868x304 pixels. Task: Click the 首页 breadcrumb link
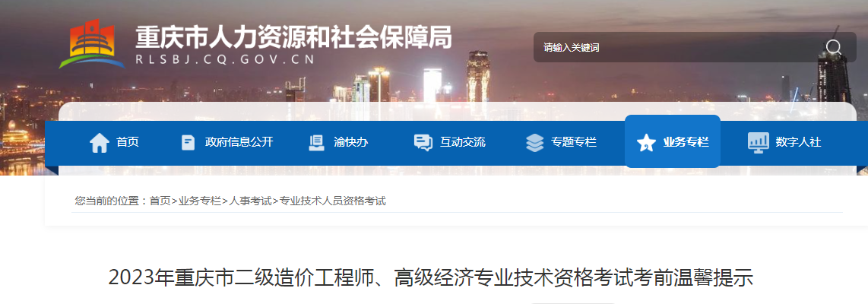tap(160, 201)
